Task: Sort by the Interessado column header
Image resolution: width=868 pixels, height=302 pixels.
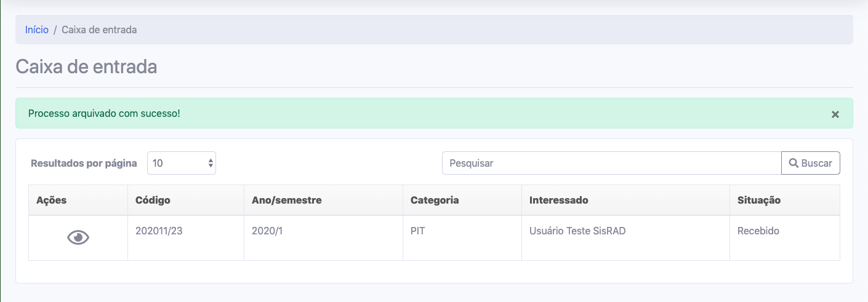Action: point(559,200)
